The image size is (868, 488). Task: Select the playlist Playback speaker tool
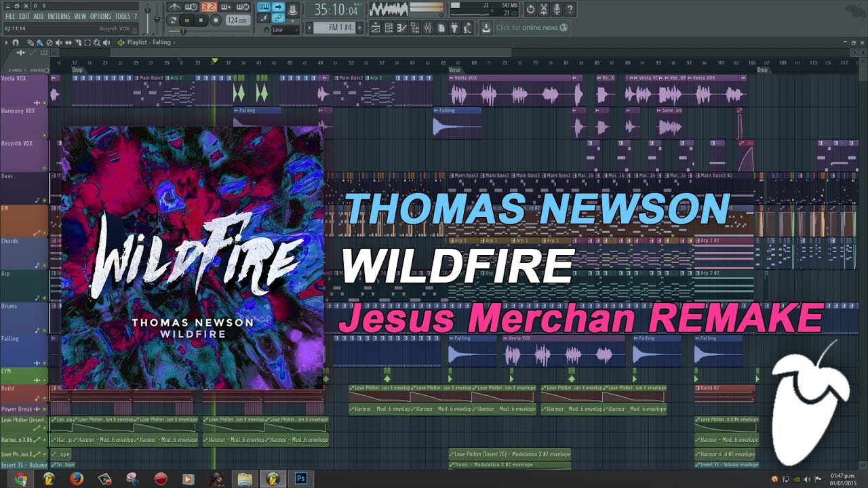106,43
